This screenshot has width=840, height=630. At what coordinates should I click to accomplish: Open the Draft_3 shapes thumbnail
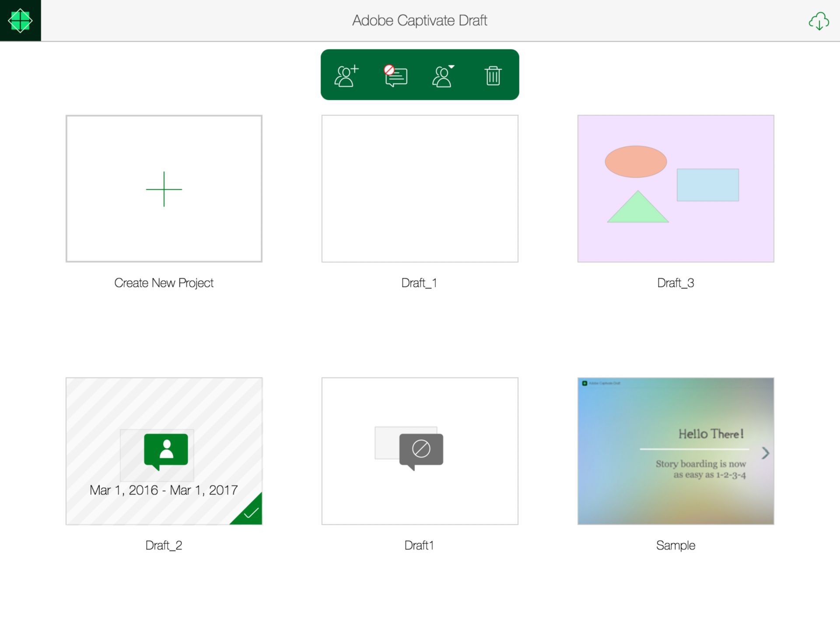[x=675, y=189]
